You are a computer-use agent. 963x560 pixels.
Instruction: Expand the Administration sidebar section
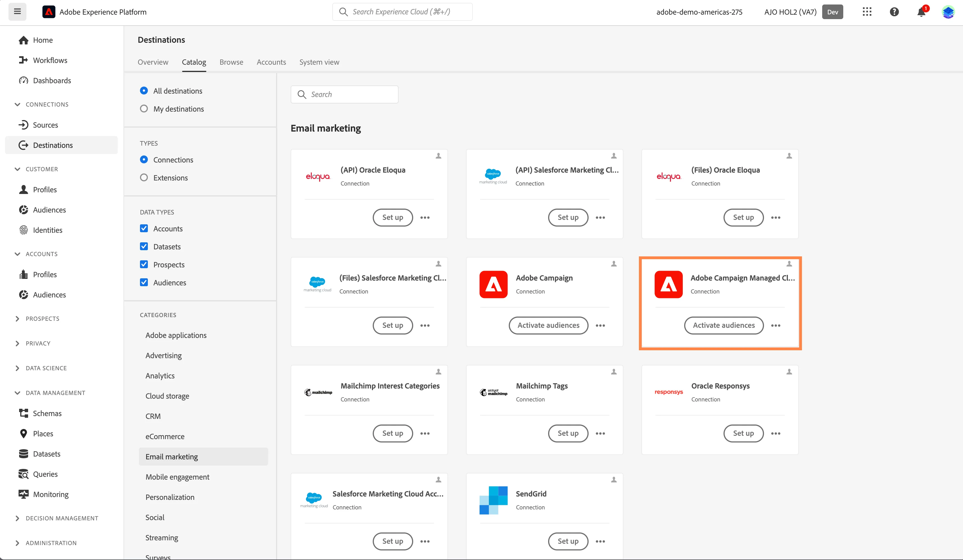click(x=17, y=543)
